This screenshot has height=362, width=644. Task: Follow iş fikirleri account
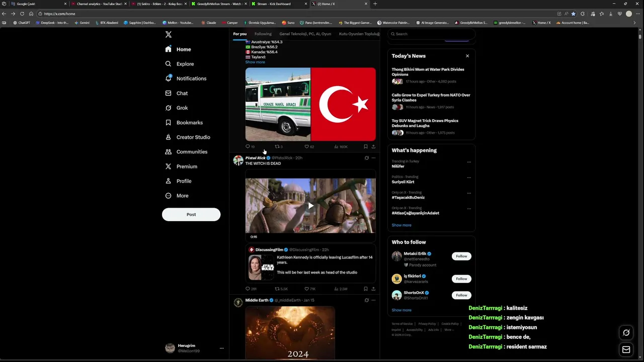click(x=461, y=279)
